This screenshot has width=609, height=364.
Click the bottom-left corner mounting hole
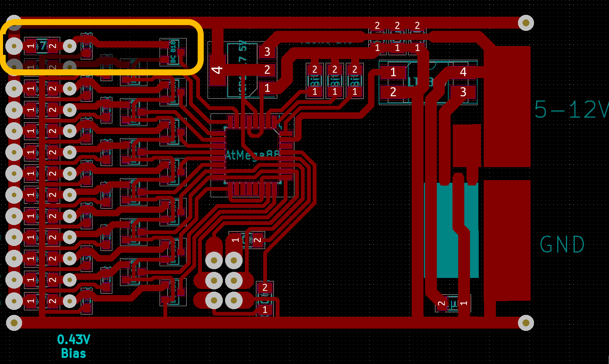coord(14,323)
